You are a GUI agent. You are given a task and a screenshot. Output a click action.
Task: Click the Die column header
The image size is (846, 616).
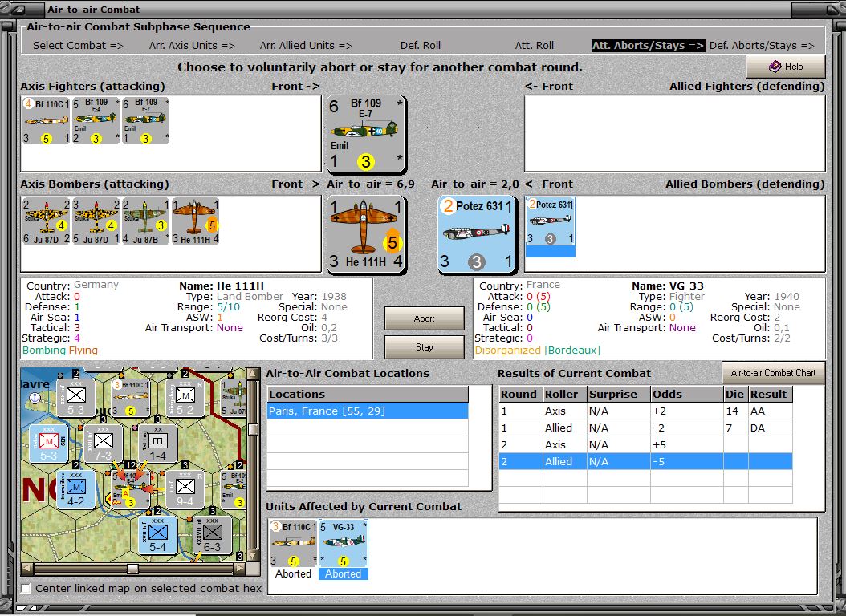(x=735, y=394)
